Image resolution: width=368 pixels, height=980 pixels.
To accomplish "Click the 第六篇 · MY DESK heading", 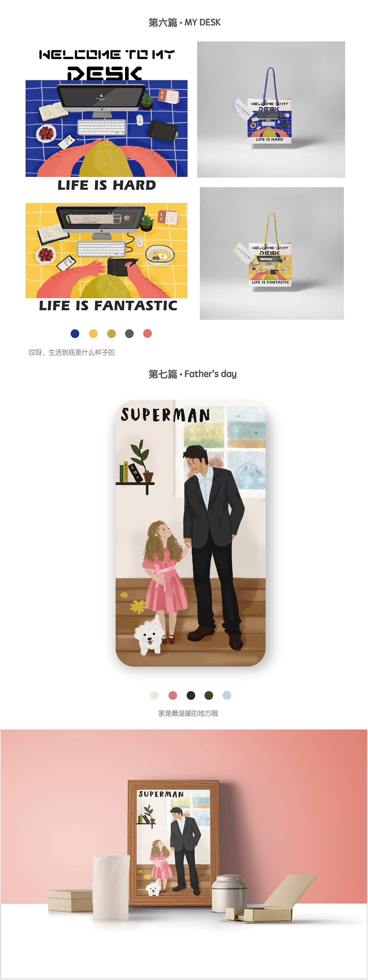I will [x=184, y=22].
